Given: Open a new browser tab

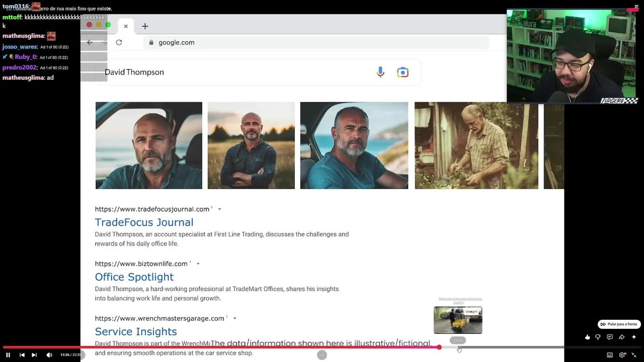Looking at the screenshot, I should tap(145, 26).
